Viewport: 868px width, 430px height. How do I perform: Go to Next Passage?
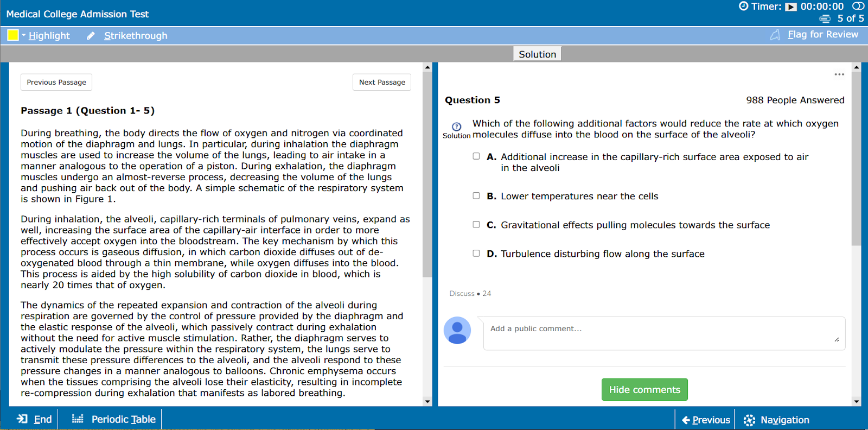[x=382, y=82]
